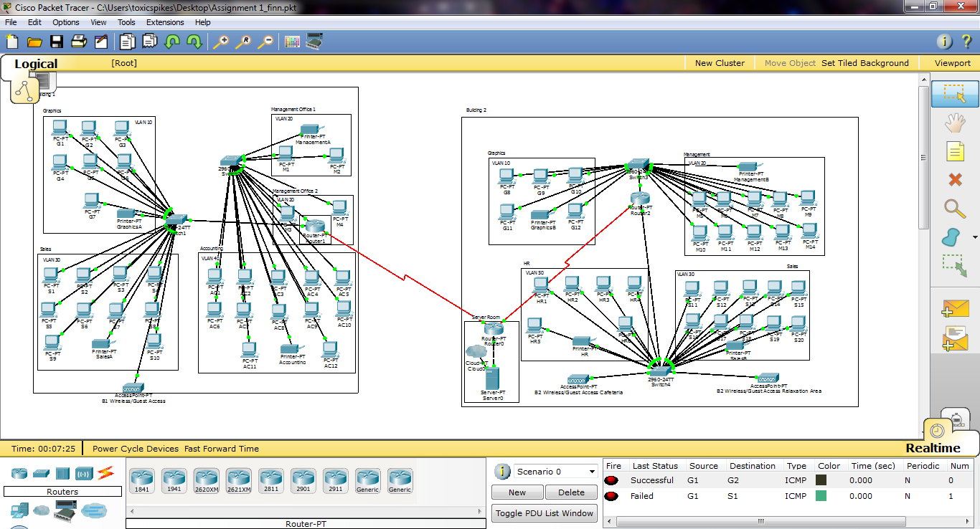
Task: Click Toggle PDU List Window button
Action: pos(545,513)
